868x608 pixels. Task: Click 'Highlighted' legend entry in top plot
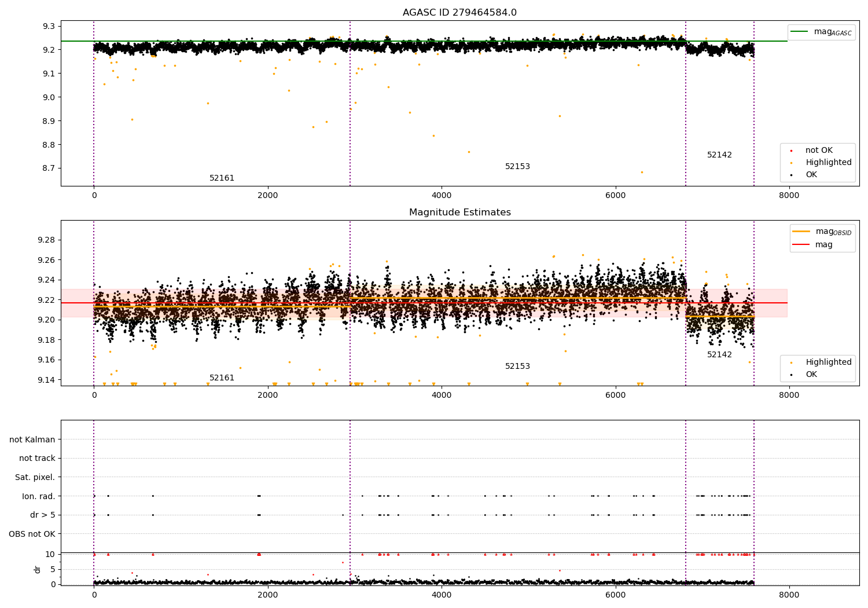tap(822, 163)
